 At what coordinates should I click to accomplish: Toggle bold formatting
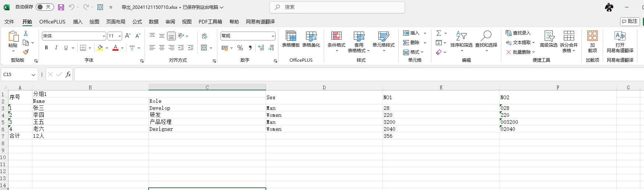point(46,47)
